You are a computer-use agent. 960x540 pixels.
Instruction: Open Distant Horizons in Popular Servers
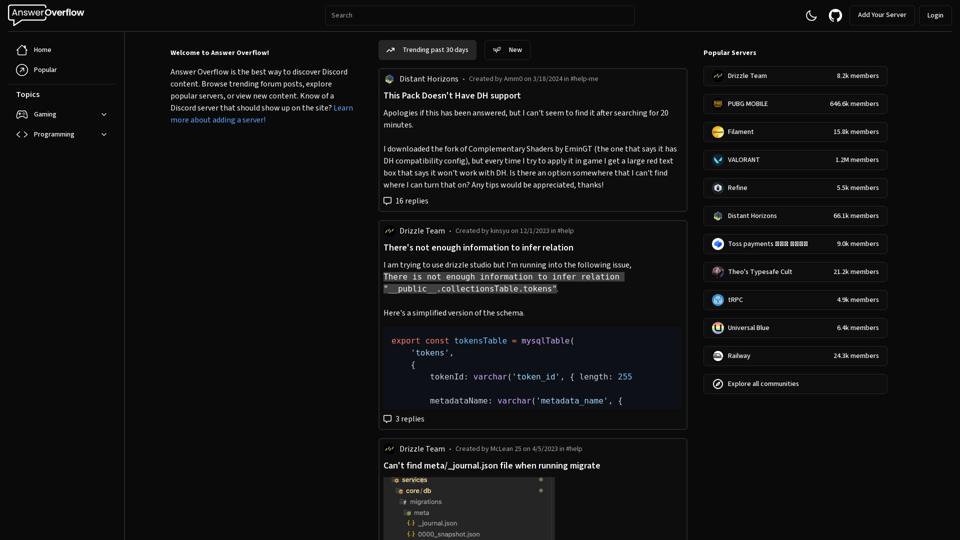pyautogui.click(x=795, y=216)
